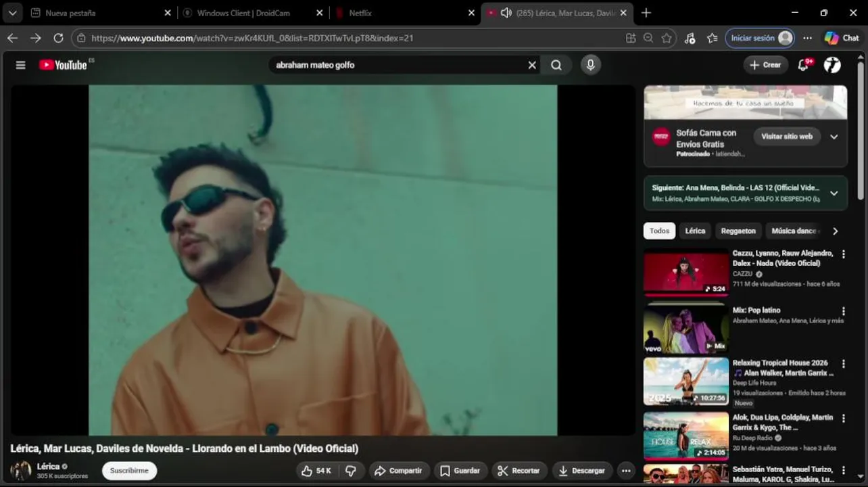The image size is (868, 487).
Task: Open Alok, Dua Lipa, Coldplay video title
Action: coord(783,422)
